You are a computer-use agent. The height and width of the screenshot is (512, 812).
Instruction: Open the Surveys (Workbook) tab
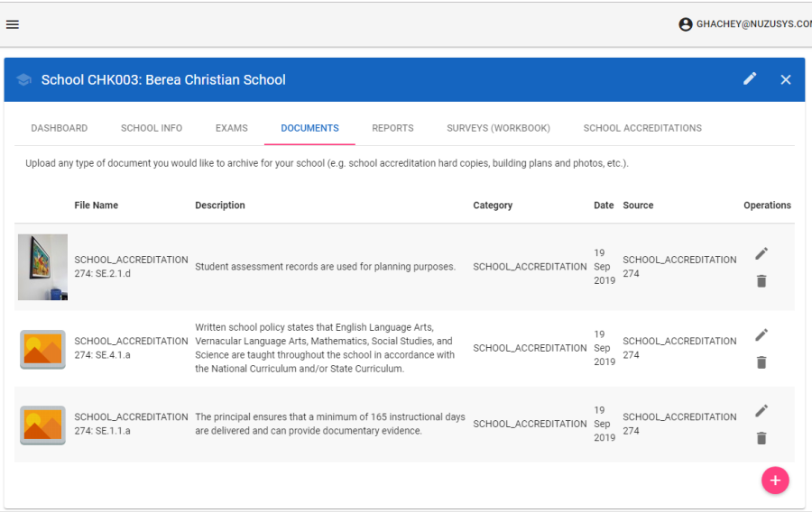coord(498,128)
